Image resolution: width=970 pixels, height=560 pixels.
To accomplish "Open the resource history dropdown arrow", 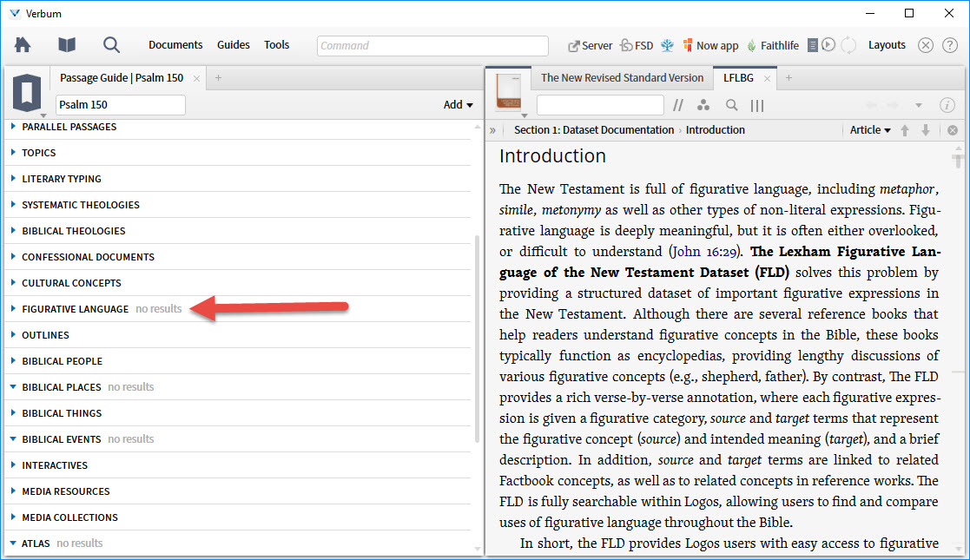I will click(x=919, y=105).
